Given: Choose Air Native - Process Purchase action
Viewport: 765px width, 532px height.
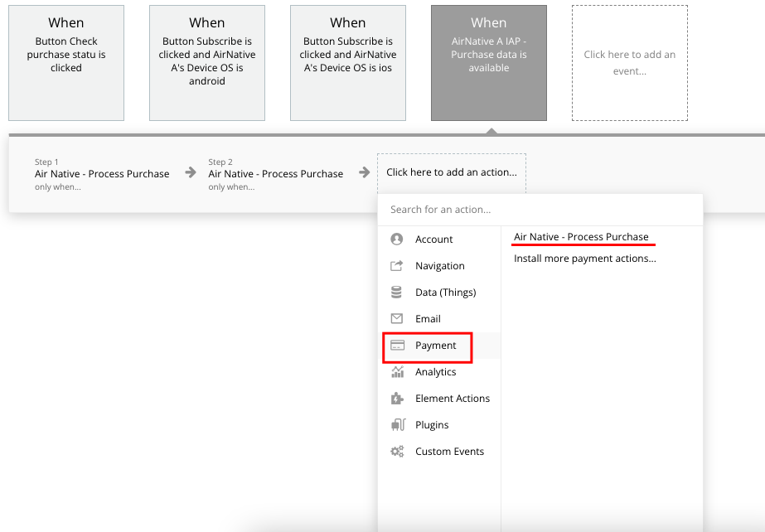Looking at the screenshot, I should tap(581, 237).
